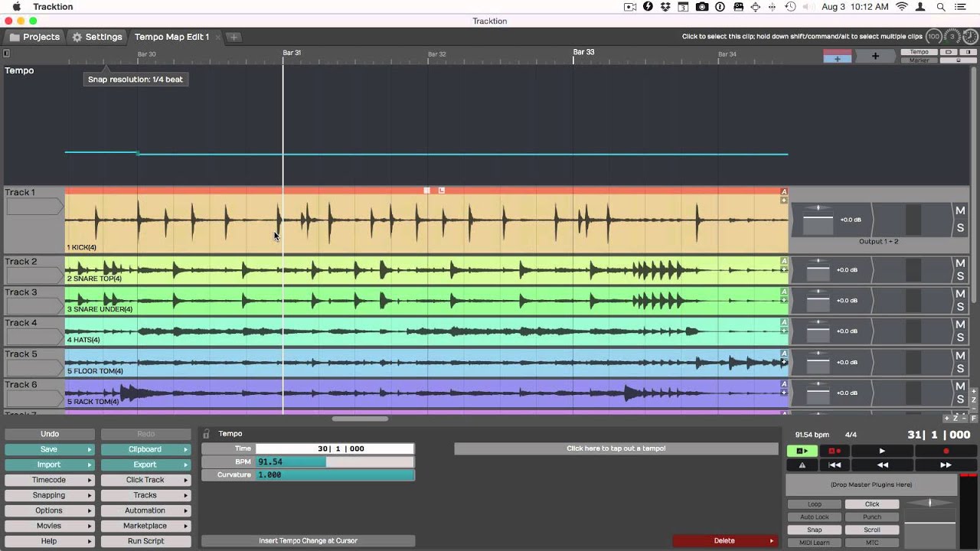The width and height of the screenshot is (980, 551).
Task: Click Insert Tempo Change at Cursor
Action: 308,541
